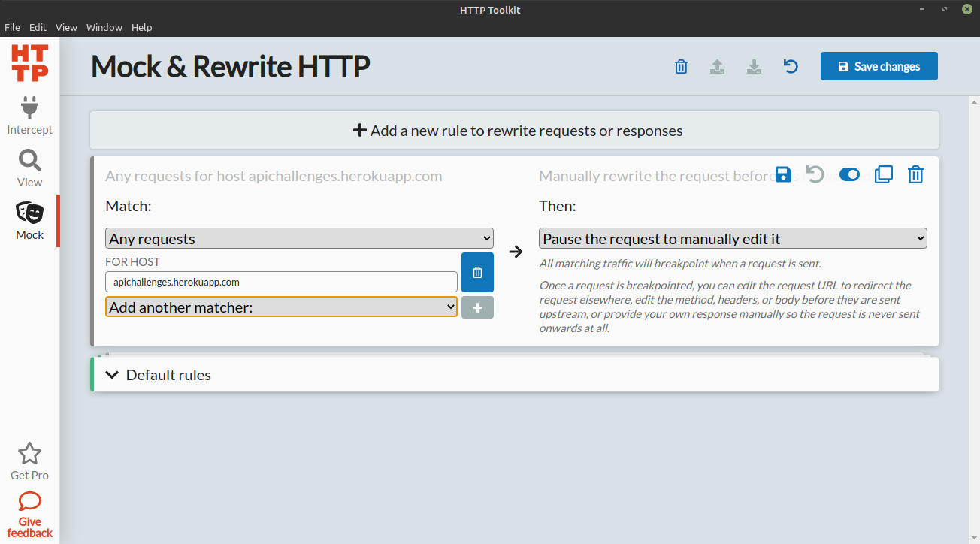Add a new rule to rewrite requests
The image size is (980, 544).
pyautogui.click(x=514, y=131)
